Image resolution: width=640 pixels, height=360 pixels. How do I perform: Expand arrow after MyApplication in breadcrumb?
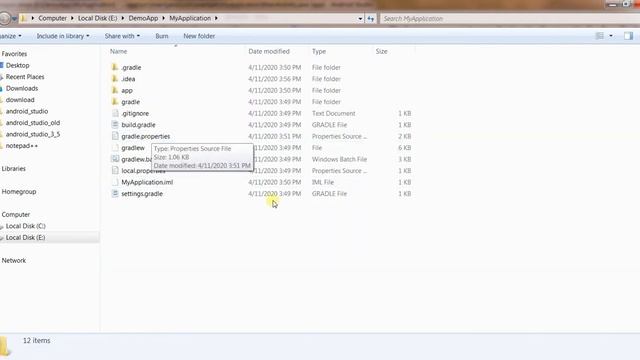click(216, 18)
